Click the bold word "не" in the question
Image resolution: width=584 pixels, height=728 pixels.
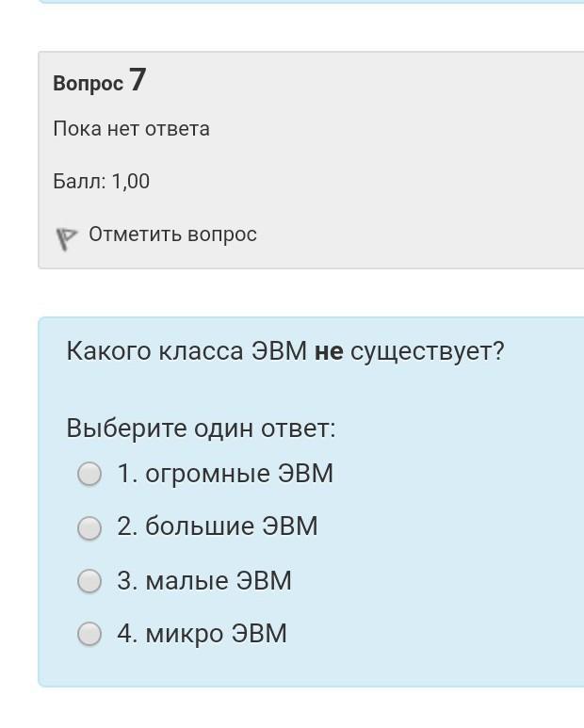[x=329, y=351]
